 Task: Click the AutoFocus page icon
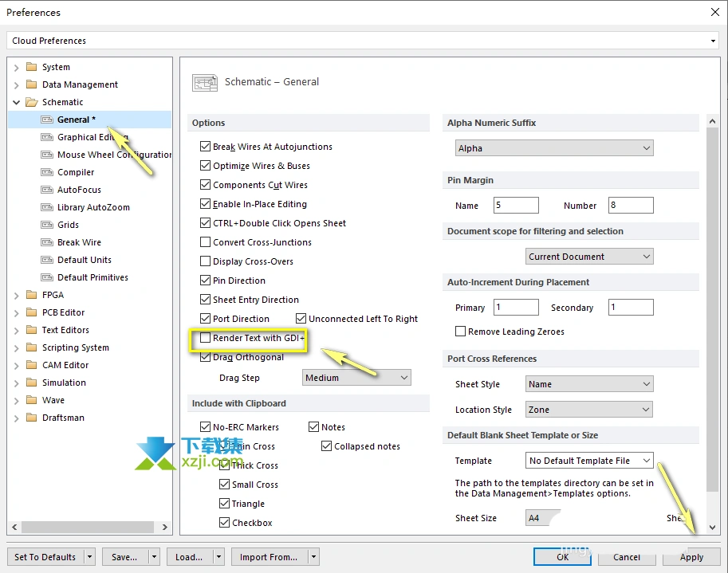point(47,190)
